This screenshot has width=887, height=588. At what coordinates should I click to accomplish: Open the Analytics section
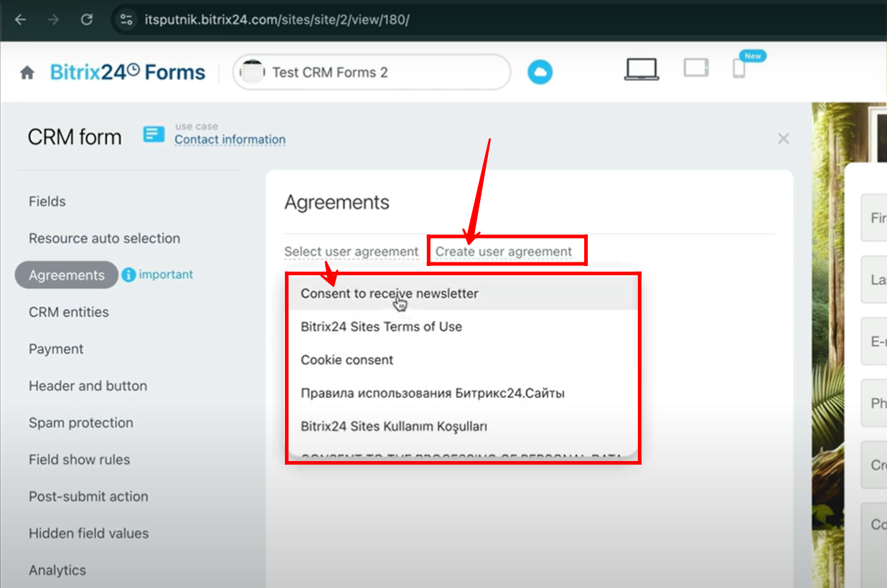[x=57, y=570]
